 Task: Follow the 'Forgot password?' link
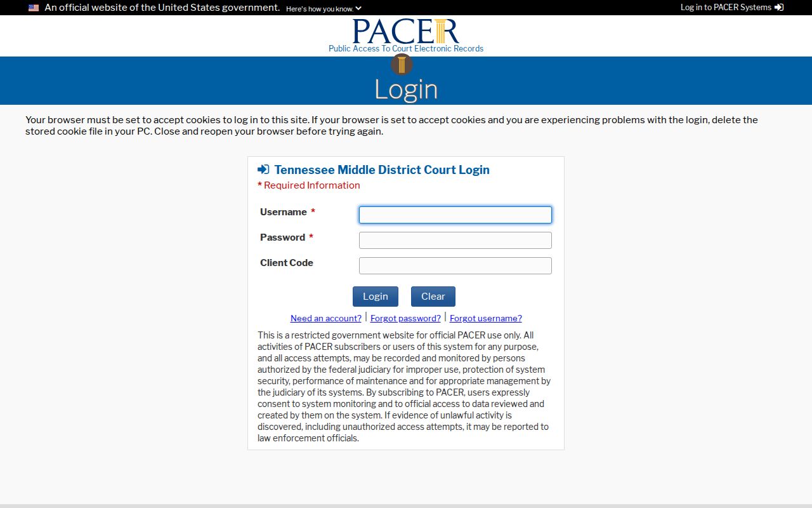click(405, 318)
